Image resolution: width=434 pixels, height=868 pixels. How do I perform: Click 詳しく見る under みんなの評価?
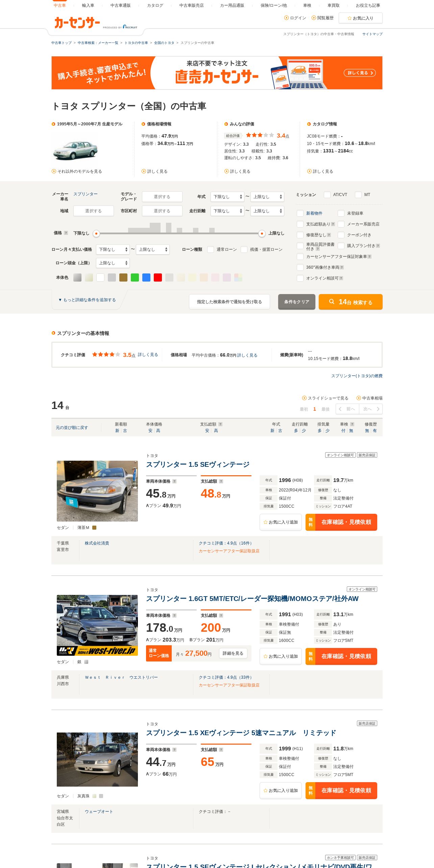[237, 171]
